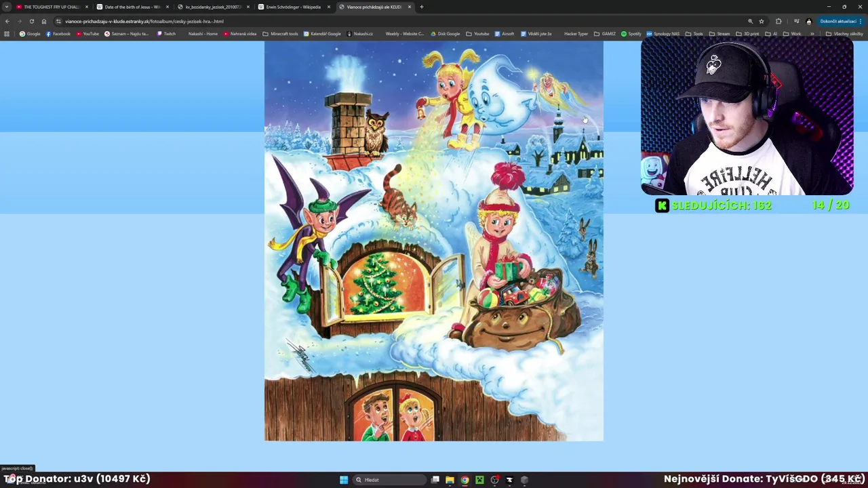Image resolution: width=868 pixels, height=488 pixels.
Task: Go forward to the next page
Action: click(19, 21)
